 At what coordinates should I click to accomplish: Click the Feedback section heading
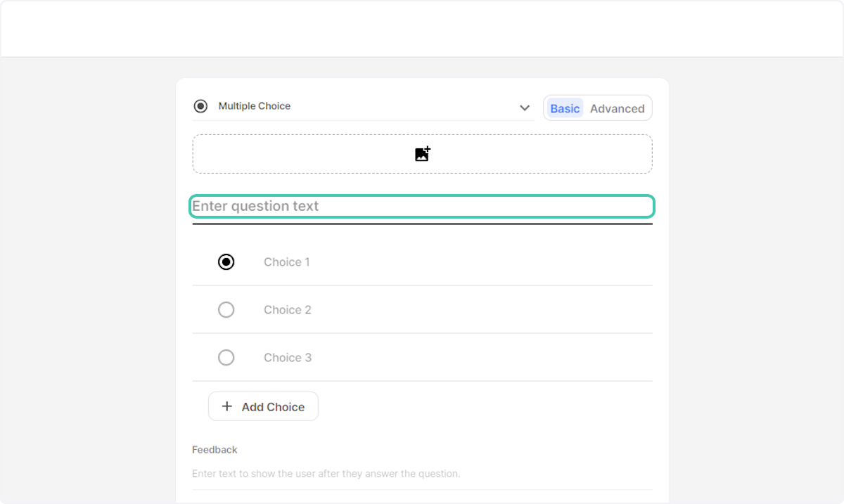coord(215,450)
